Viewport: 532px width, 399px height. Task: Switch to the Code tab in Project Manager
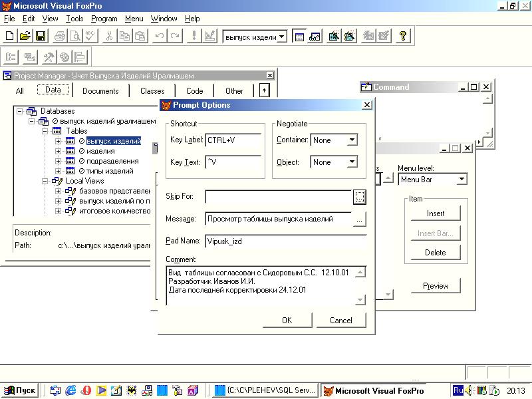(x=194, y=91)
